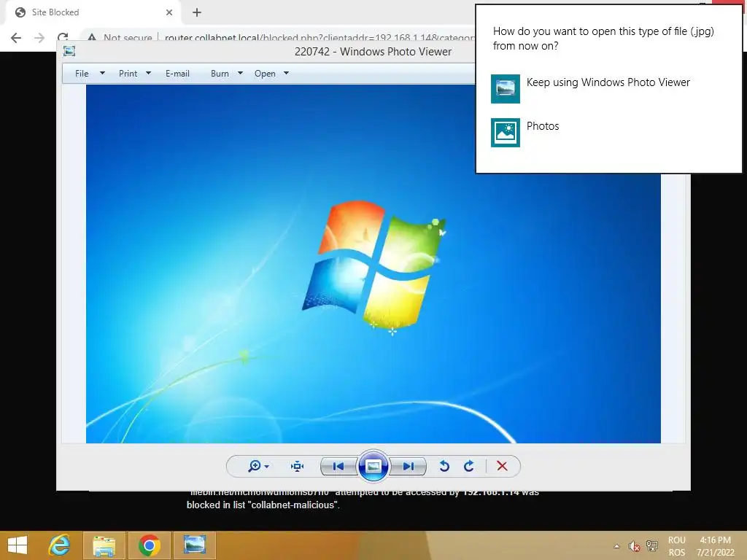Screen dimensions: 747x560
Task: Switch to Chrome from taskbar
Action: [x=149, y=545]
